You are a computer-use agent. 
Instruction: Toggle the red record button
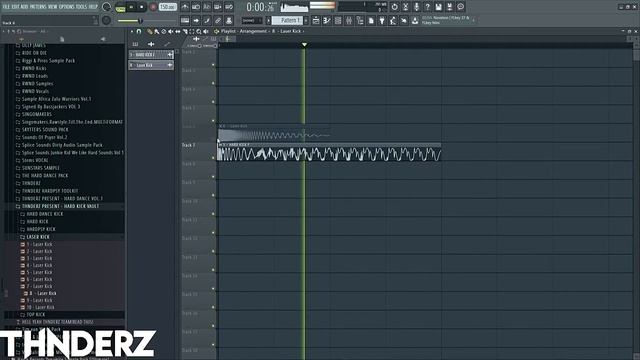point(153,7)
